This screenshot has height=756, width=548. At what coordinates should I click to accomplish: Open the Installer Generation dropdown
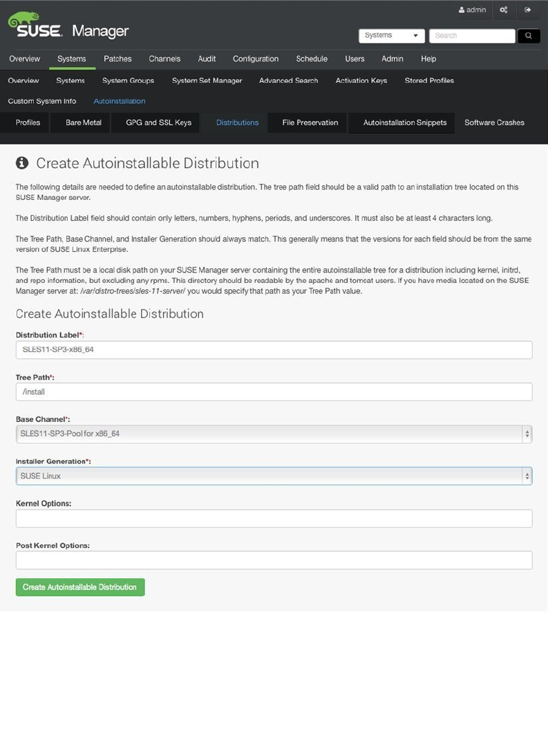(274, 476)
